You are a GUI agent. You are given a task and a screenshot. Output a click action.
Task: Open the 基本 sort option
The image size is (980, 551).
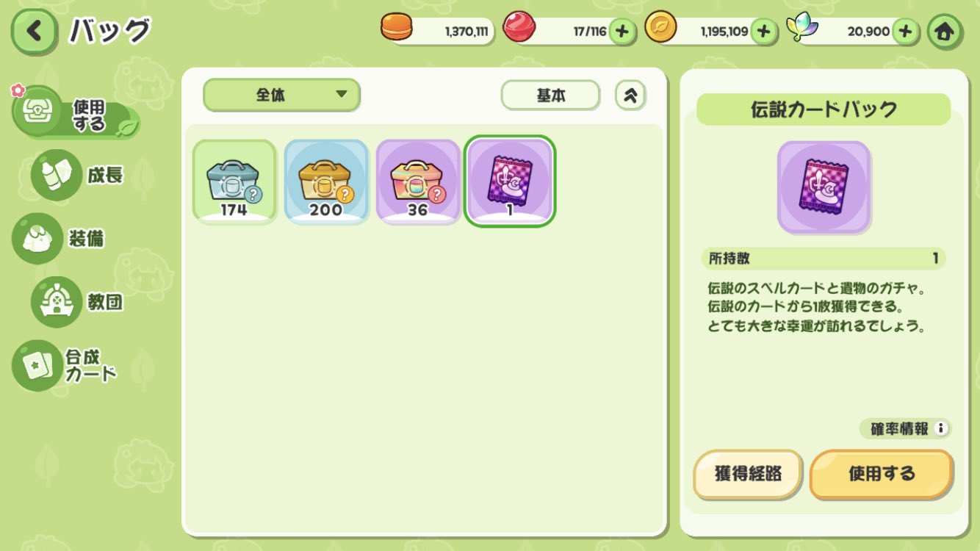coord(551,96)
